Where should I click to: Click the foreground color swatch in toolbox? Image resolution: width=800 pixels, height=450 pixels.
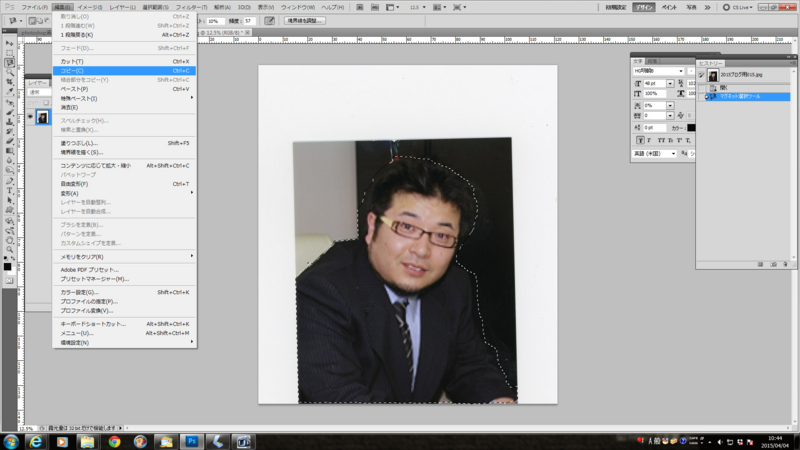coord(7,266)
